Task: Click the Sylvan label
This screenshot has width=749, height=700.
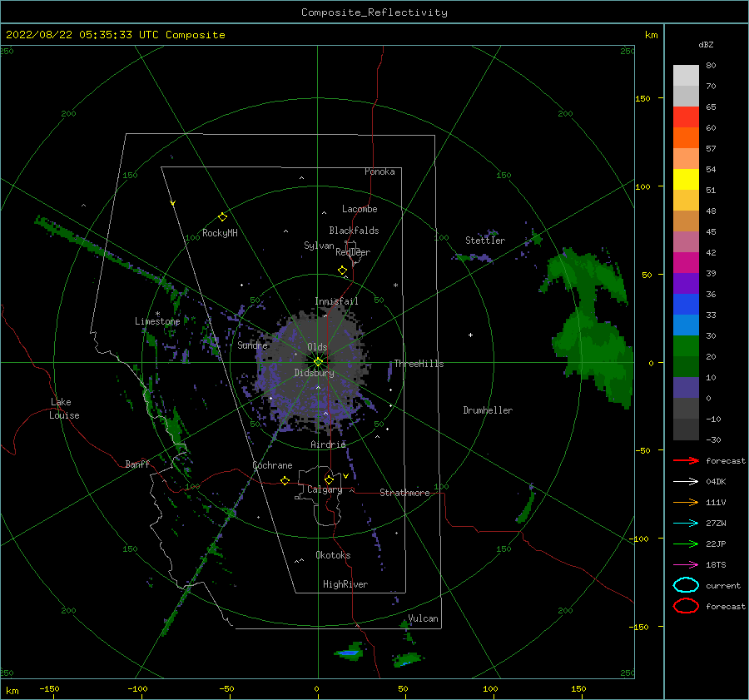Action: (x=319, y=246)
